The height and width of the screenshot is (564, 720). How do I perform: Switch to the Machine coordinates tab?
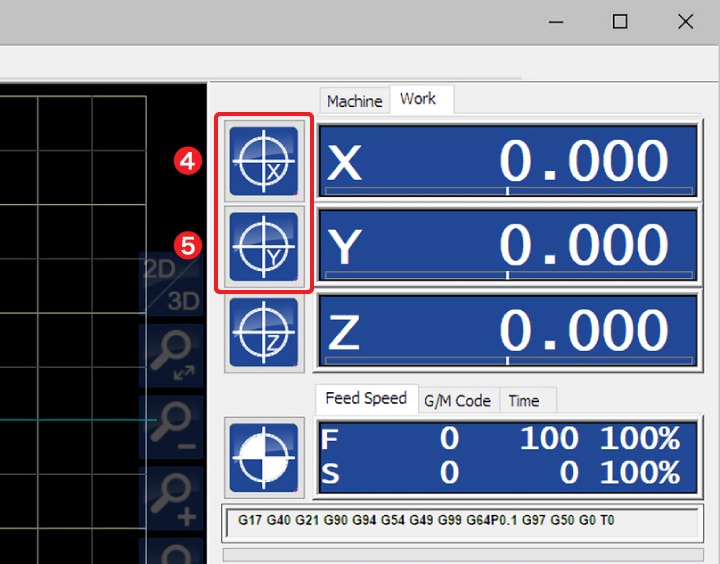coord(354,101)
